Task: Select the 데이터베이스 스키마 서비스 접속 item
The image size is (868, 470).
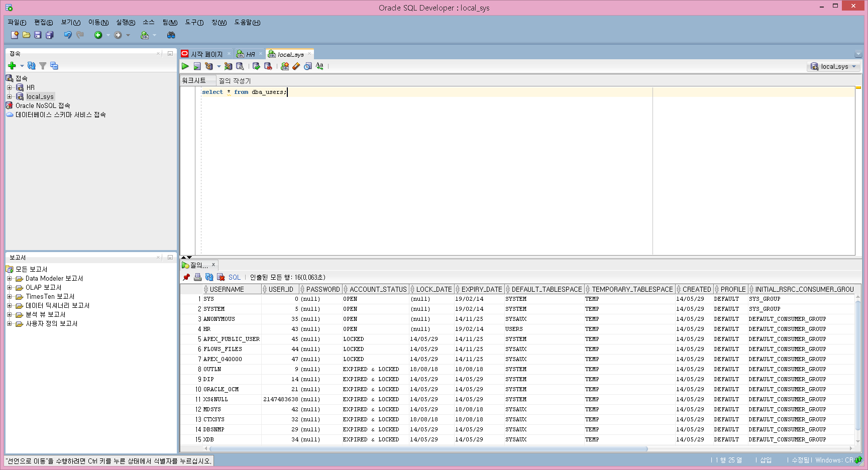Action: [x=61, y=114]
